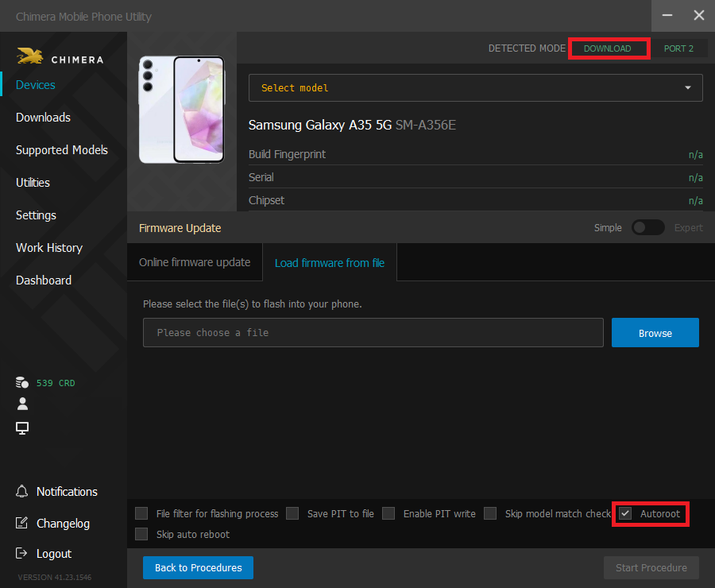
Task: Click the credits coins icon
Action: (x=22, y=383)
